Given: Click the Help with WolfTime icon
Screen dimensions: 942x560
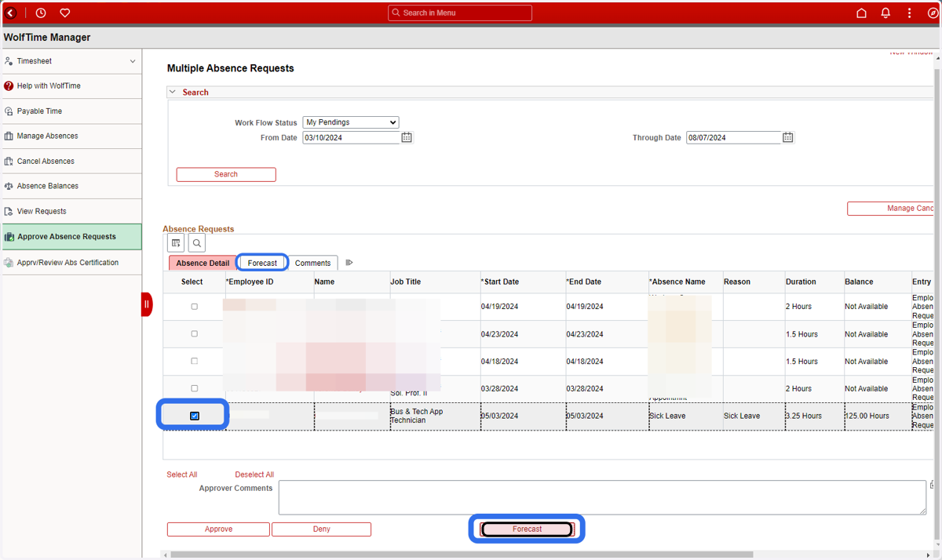Looking at the screenshot, I should coord(9,86).
